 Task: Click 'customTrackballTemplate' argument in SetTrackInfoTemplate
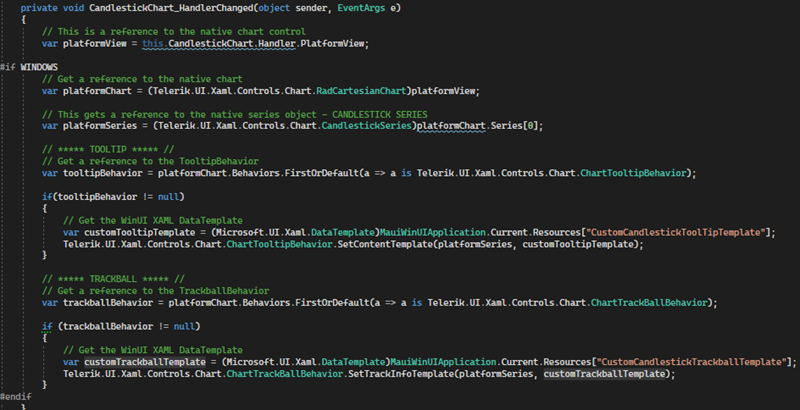605,374
